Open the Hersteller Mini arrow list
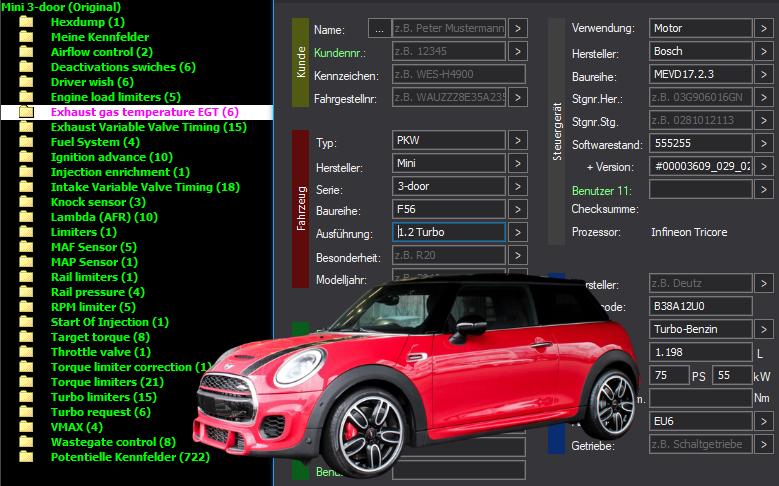Screen dimensions: 779x486 coord(518,163)
